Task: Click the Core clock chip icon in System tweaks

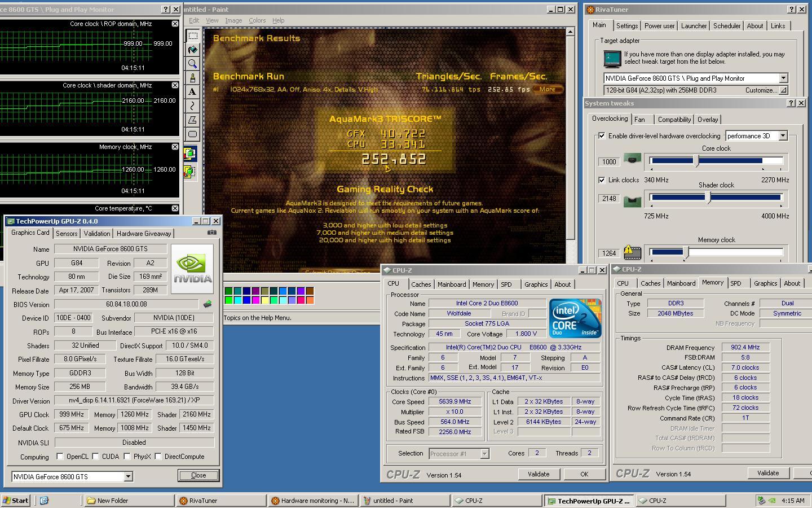Action: coord(632,160)
